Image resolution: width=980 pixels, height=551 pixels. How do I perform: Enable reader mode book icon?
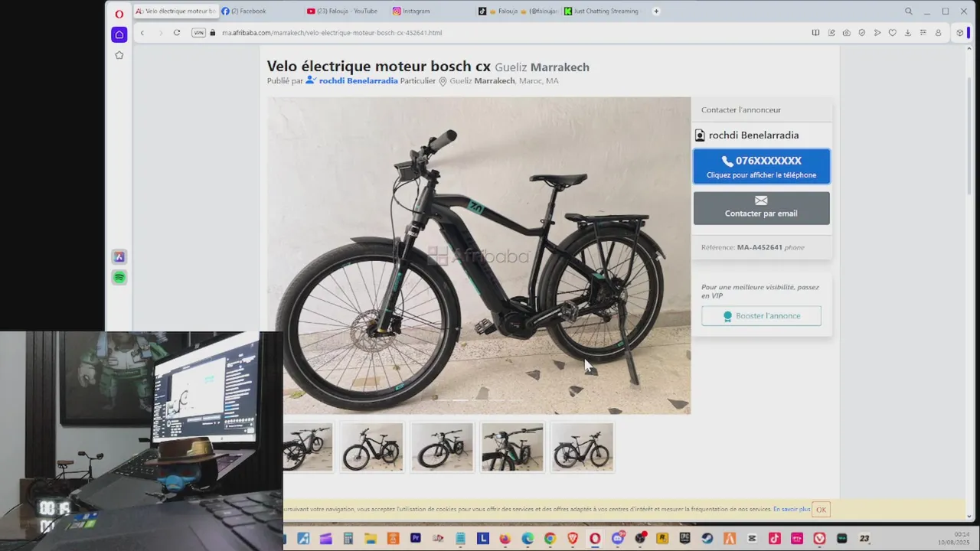coord(815,33)
